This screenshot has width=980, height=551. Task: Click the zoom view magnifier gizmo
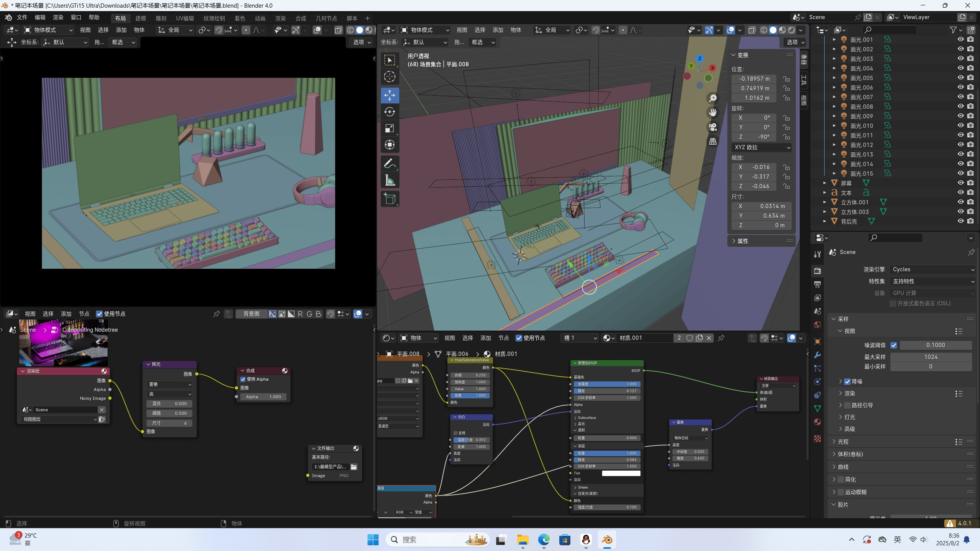[713, 98]
